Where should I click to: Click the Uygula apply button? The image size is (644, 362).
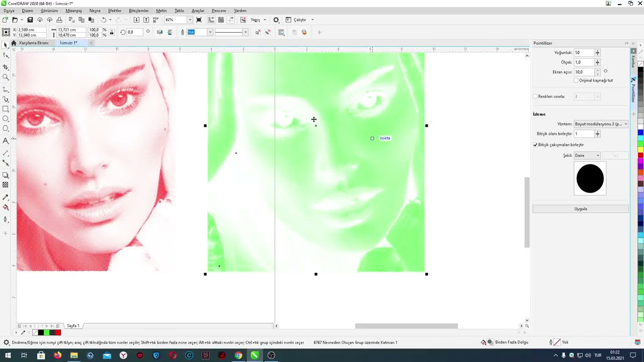tap(581, 209)
